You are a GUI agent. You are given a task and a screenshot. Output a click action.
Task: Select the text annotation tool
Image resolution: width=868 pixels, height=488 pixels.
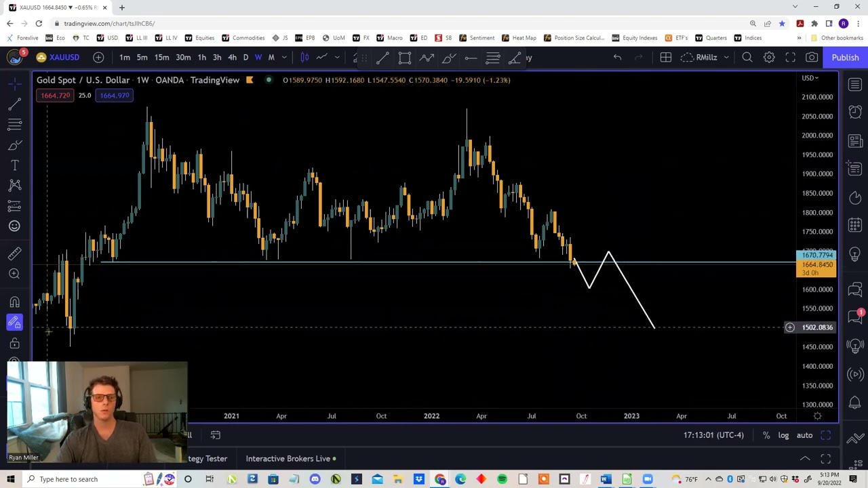coord(14,165)
